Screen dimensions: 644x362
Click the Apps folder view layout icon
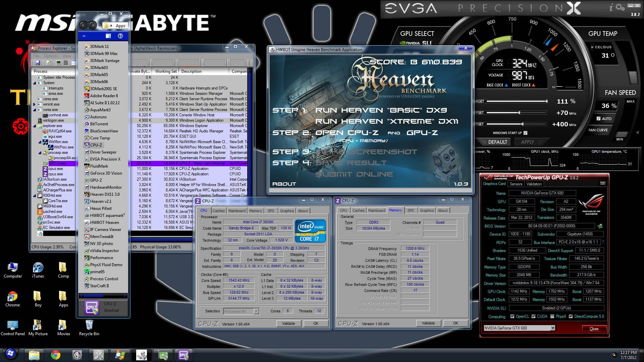pos(108,36)
